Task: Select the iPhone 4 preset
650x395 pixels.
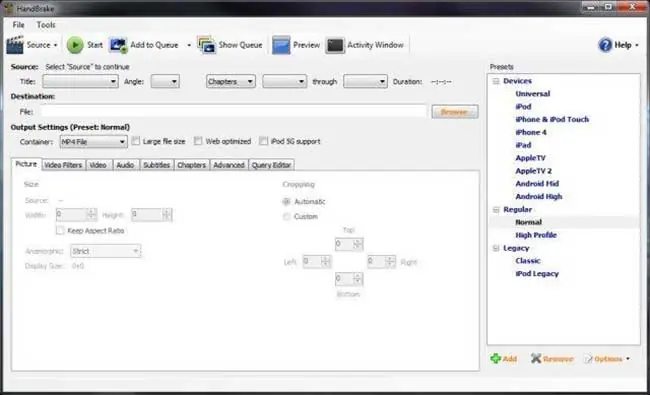Action: (x=531, y=132)
